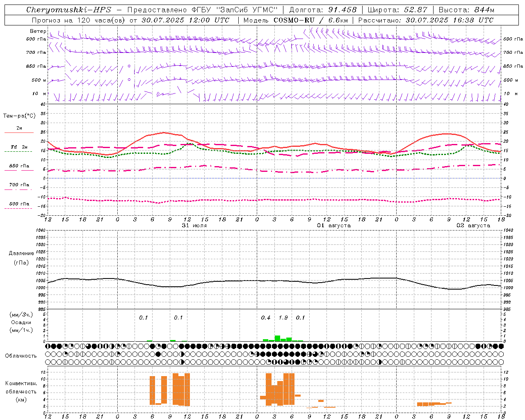
Task: Click the provider text Предоставлено ФГБУ "ЗапСиб УГМС"
Action: click(x=203, y=10)
